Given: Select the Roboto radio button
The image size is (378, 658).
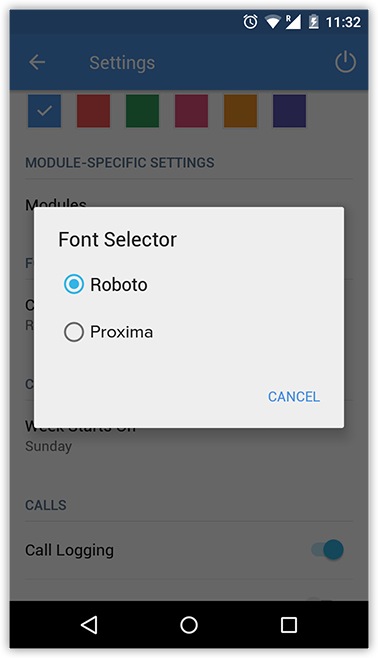Looking at the screenshot, I should [73, 284].
